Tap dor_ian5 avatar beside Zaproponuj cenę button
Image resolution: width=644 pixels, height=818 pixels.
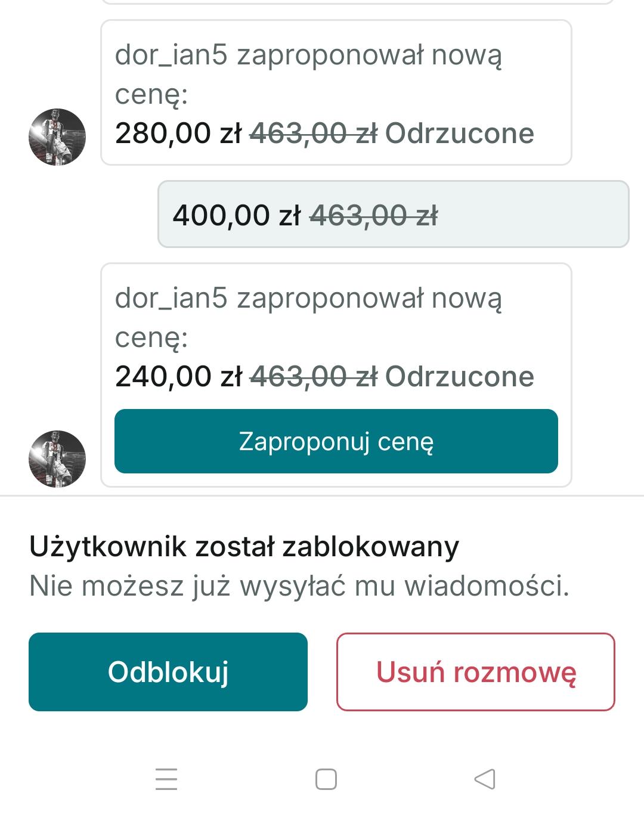tap(57, 458)
